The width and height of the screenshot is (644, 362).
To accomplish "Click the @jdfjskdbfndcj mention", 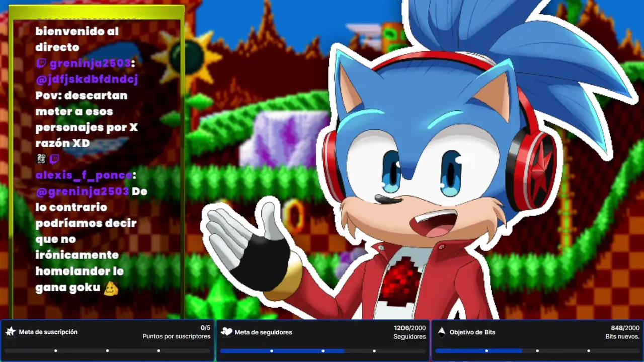I will coord(87,79).
